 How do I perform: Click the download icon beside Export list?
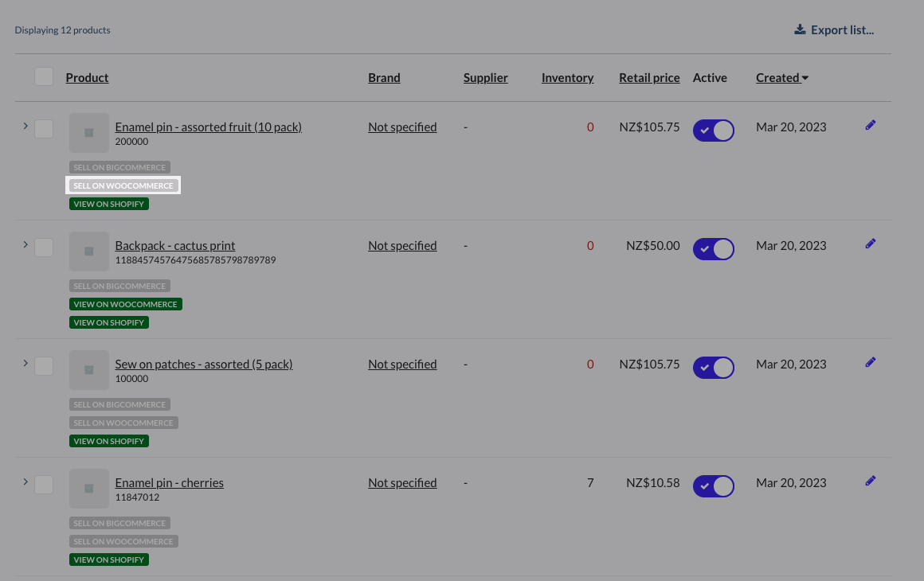point(800,29)
